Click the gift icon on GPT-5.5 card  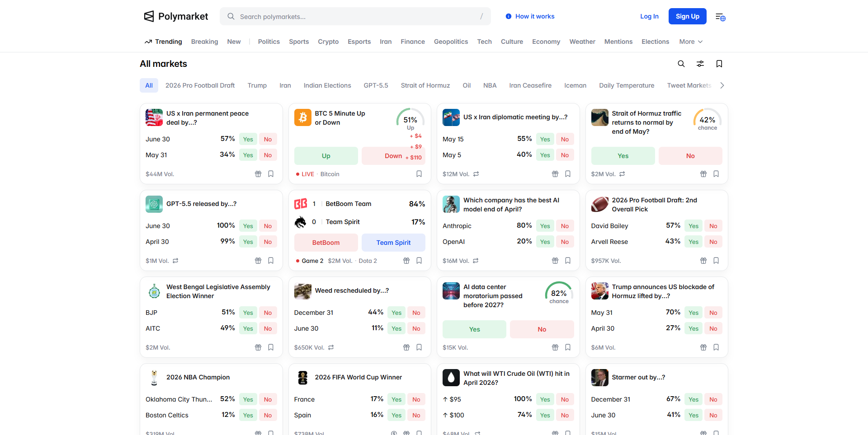[258, 261]
